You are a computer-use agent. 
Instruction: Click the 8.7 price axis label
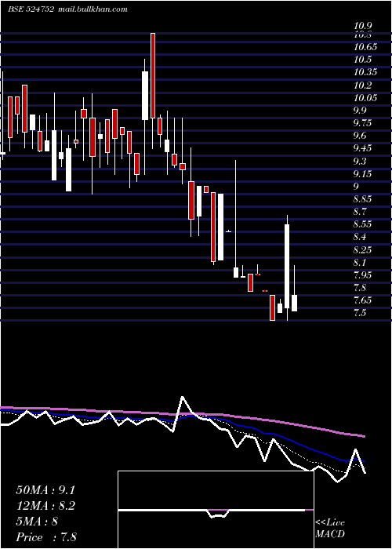coord(361,212)
